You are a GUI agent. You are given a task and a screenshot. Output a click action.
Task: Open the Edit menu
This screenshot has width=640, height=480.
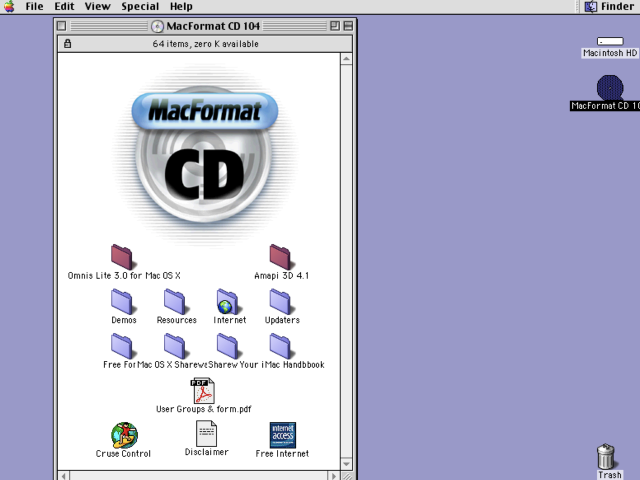click(64, 7)
